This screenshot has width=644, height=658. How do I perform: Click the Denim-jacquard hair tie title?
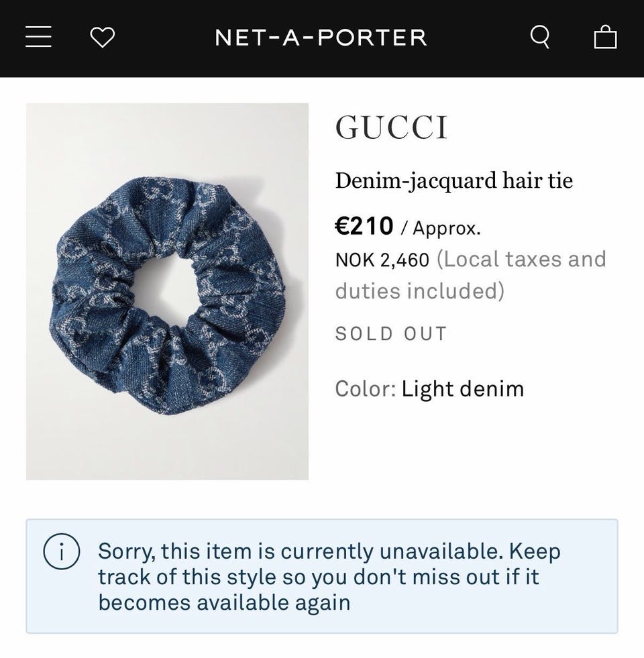[x=453, y=180]
